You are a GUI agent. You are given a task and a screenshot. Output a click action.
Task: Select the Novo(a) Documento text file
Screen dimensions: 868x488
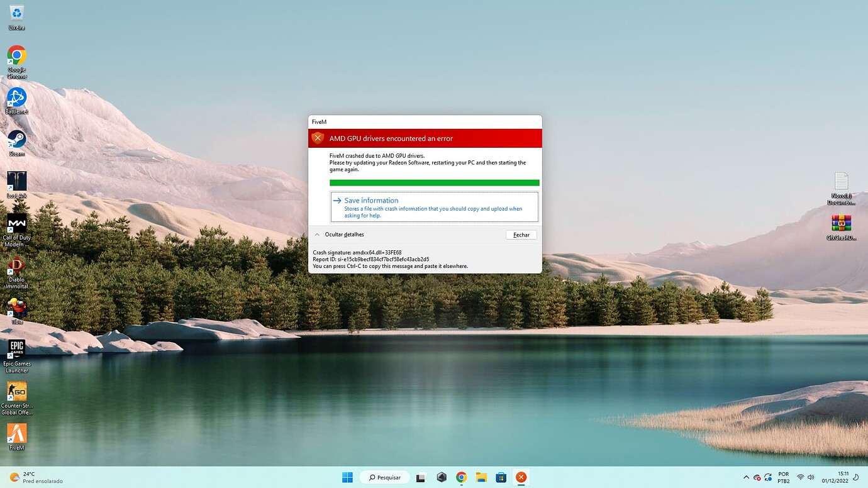pos(841,189)
